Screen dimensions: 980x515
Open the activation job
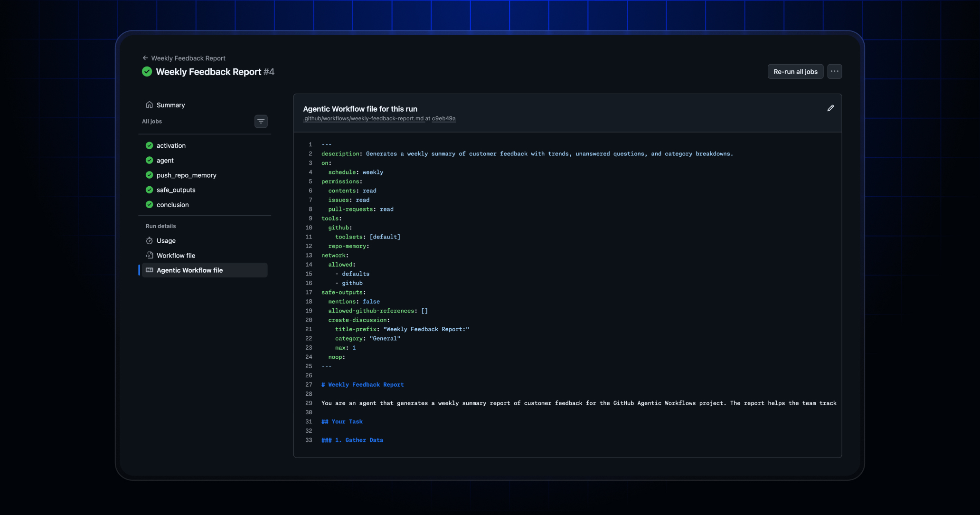pos(171,145)
